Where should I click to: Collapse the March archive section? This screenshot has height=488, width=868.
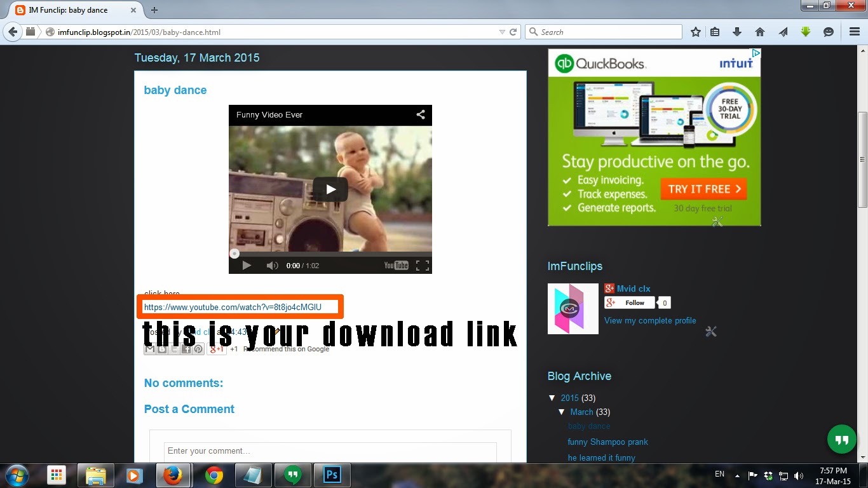click(x=561, y=412)
